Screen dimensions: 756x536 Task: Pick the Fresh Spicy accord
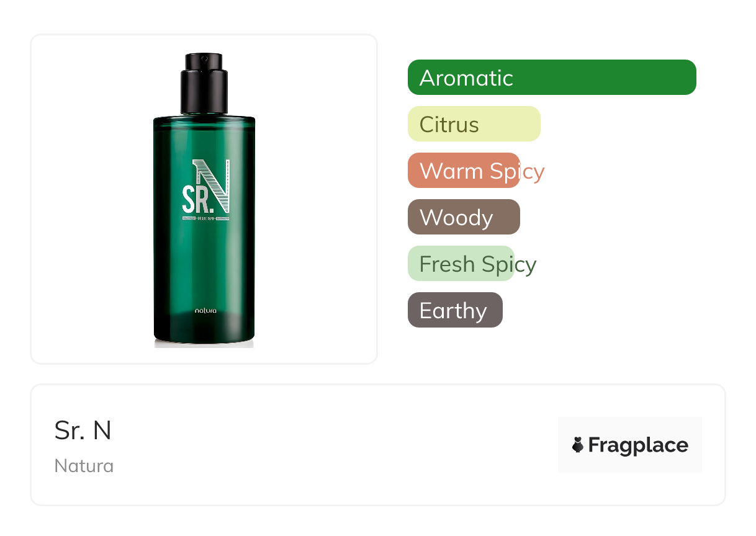click(472, 264)
